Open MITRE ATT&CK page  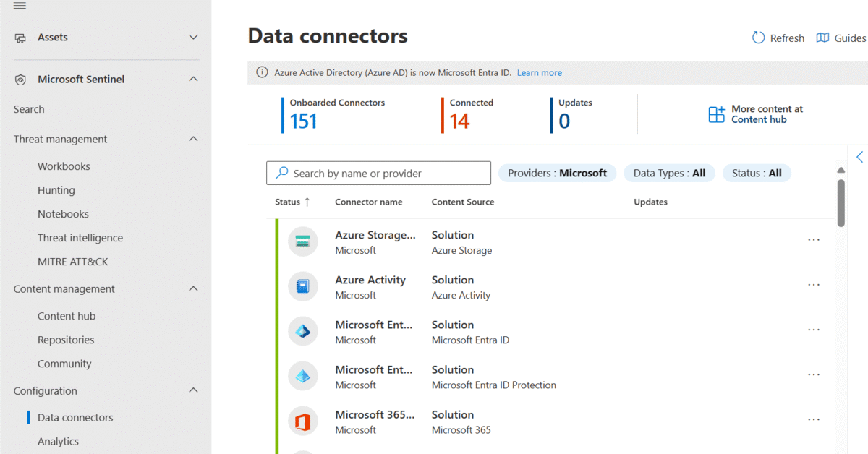(x=72, y=262)
